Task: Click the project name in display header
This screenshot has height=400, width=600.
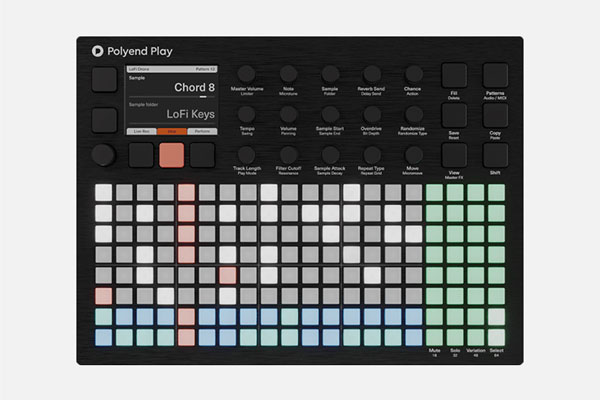Action: (x=139, y=69)
